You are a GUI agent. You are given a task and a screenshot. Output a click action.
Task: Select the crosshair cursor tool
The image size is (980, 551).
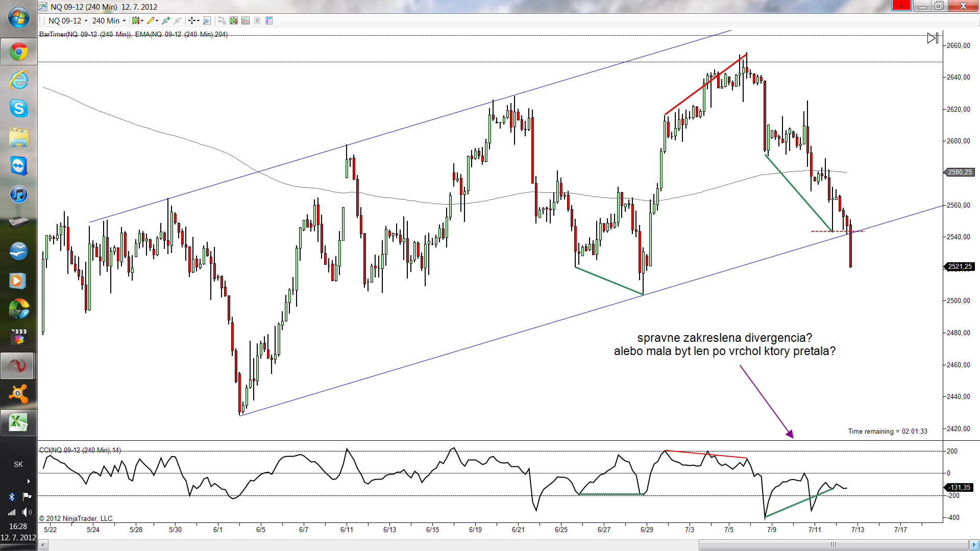tap(192, 20)
